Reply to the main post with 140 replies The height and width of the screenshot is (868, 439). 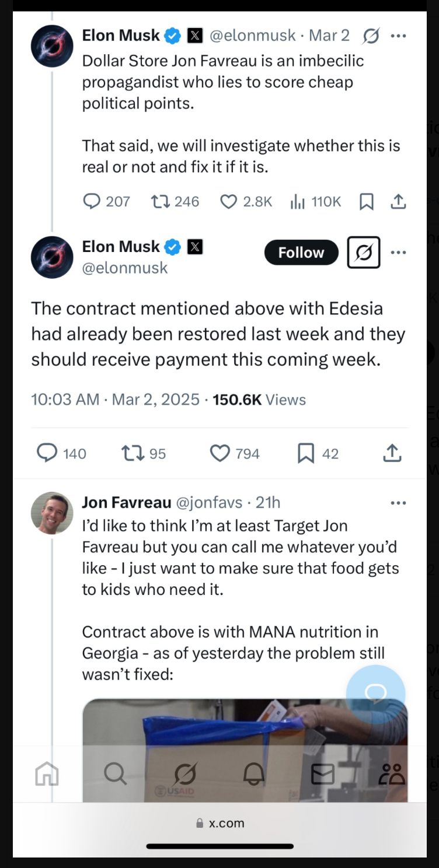pyautogui.click(x=61, y=453)
